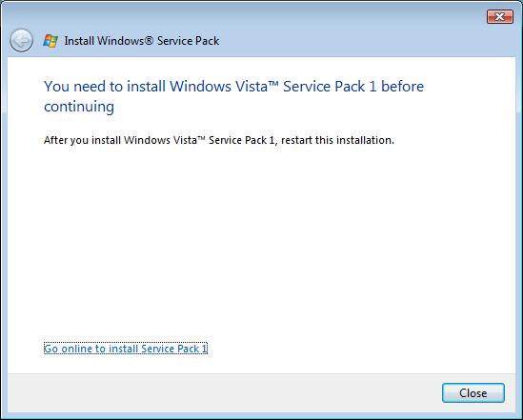Open the Go online to install Service Pack 1 link
The width and height of the screenshot is (523, 420).
pyautogui.click(x=126, y=349)
